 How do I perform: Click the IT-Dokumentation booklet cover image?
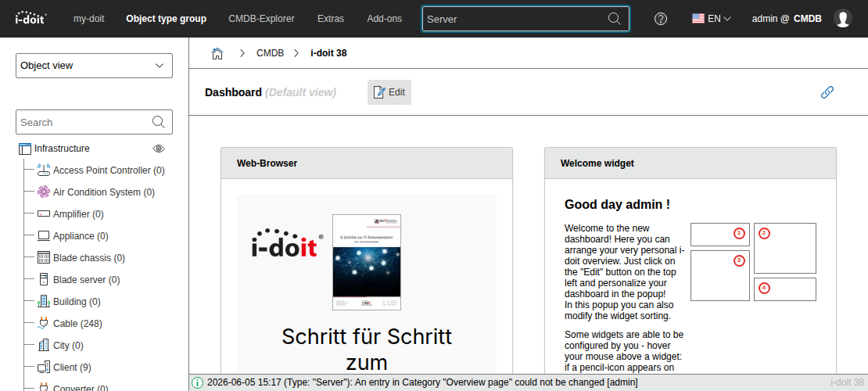[367, 262]
